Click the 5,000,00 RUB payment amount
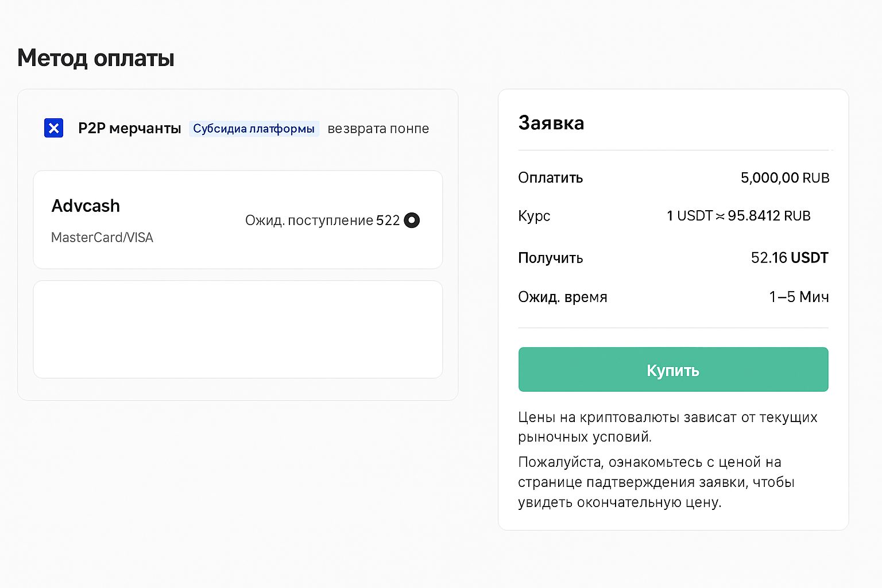 pyautogui.click(x=784, y=178)
